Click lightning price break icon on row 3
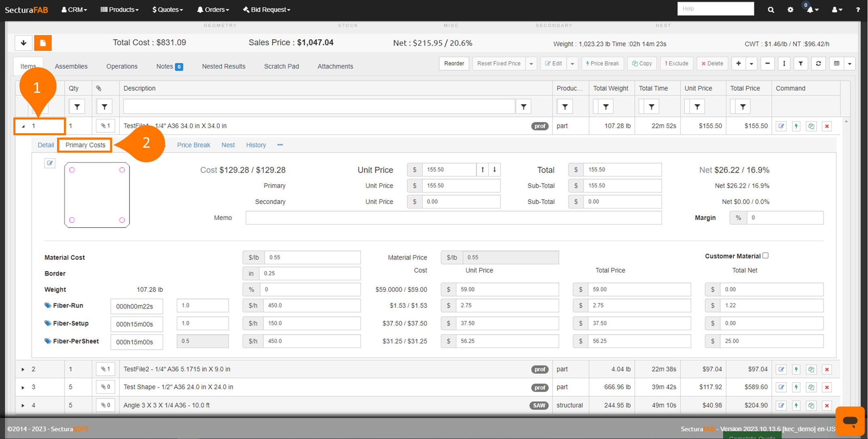The height and width of the screenshot is (439, 868). pyautogui.click(x=796, y=388)
